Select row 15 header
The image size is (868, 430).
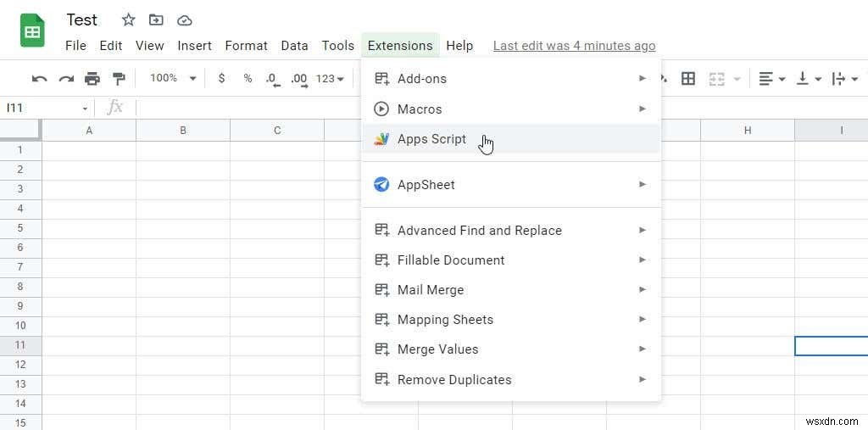point(20,423)
